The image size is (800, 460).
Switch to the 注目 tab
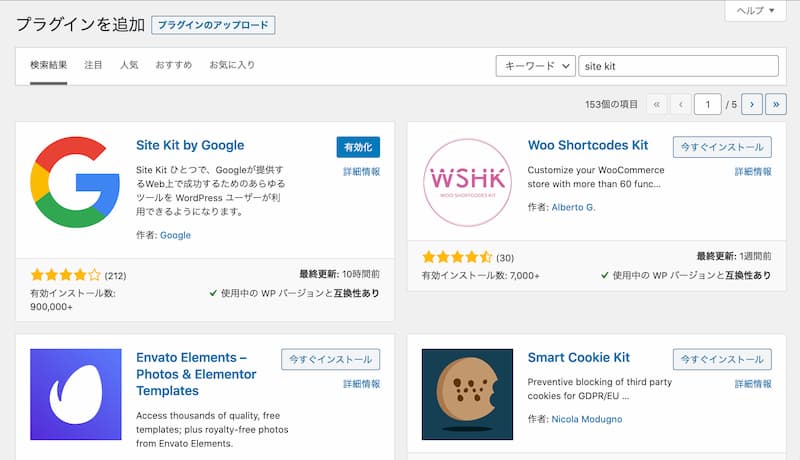pos(93,65)
